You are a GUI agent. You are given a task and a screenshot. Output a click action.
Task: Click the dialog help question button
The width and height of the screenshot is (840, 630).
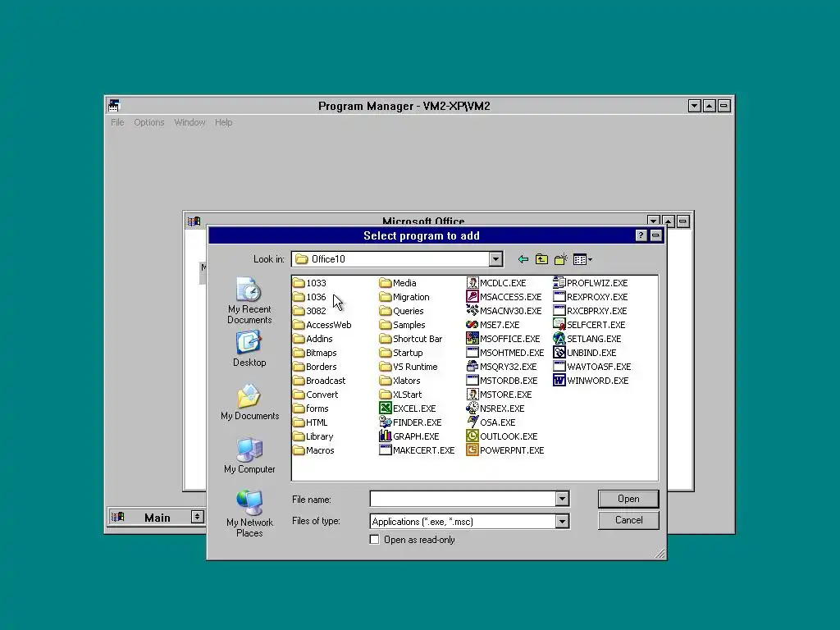[641, 235]
